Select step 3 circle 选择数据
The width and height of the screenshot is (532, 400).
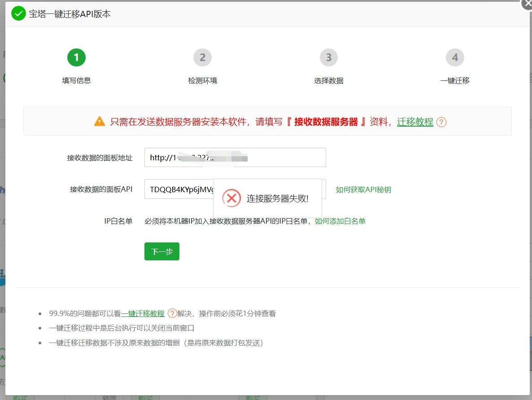tap(329, 57)
